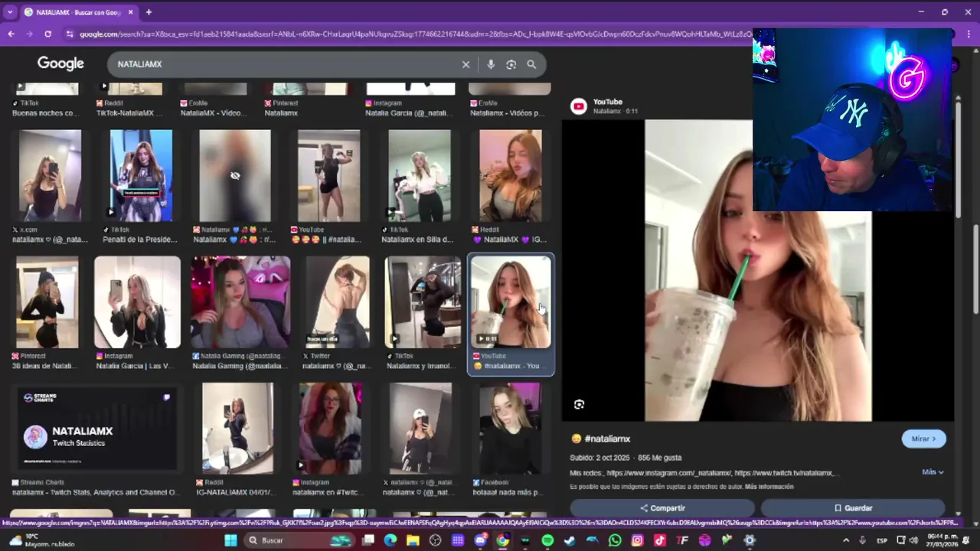
Task: Open Task View in the taskbar
Action: (369, 540)
